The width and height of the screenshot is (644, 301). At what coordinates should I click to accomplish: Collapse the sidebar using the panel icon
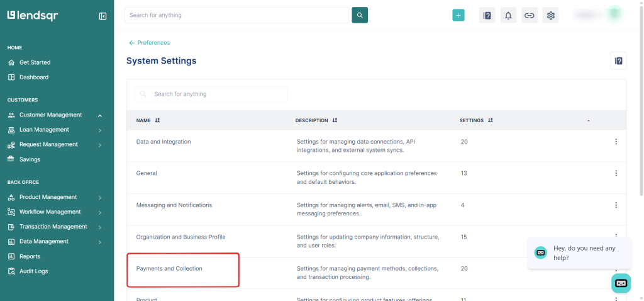103,16
